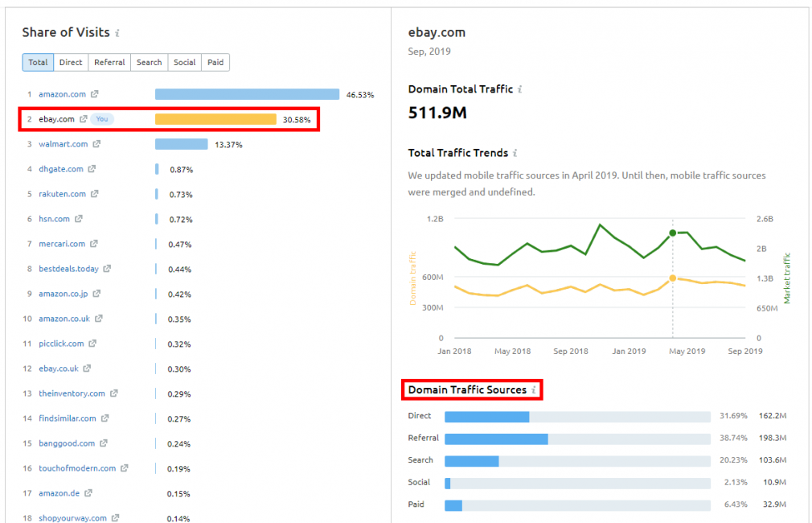Image resolution: width=812 pixels, height=523 pixels.
Task: Open the amazon.co.uk link
Action: point(64,319)
